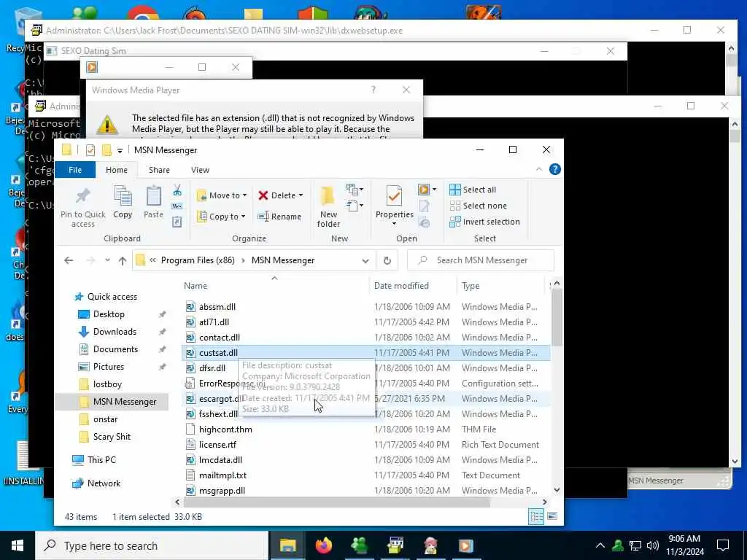The image size is (747, 560).
Task: Open MSN Messenger taskbar icon
Action: coord(359,545)
